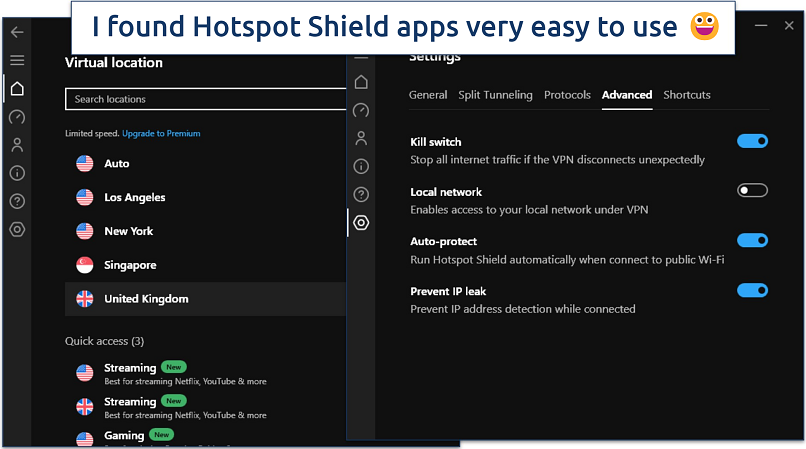Image resolution: width=806 pixels, height=449 pixels.
Task: Open the Split Tunneling tab
Action: pyautogui.click(x=496, y=95)
